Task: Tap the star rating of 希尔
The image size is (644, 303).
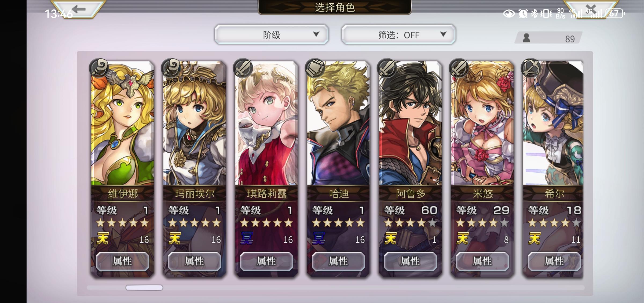Action: tap(554, 223)
